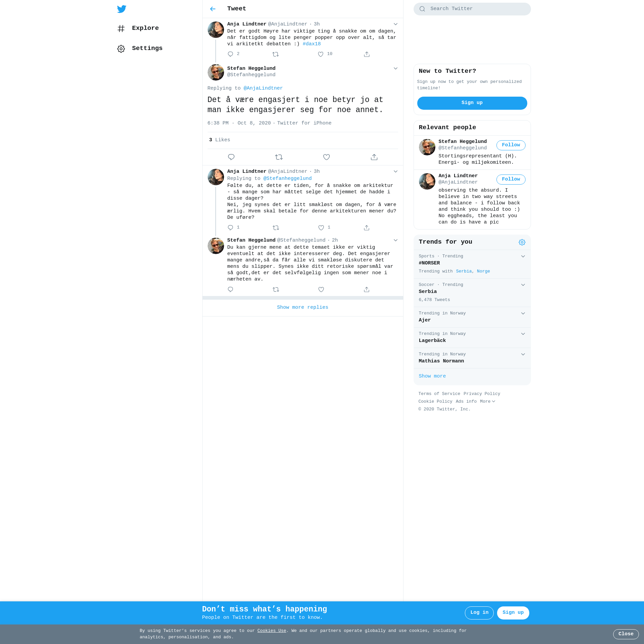
Task: Reply to Anja's tweet with 1 reply
Action: tap(230, 228)
